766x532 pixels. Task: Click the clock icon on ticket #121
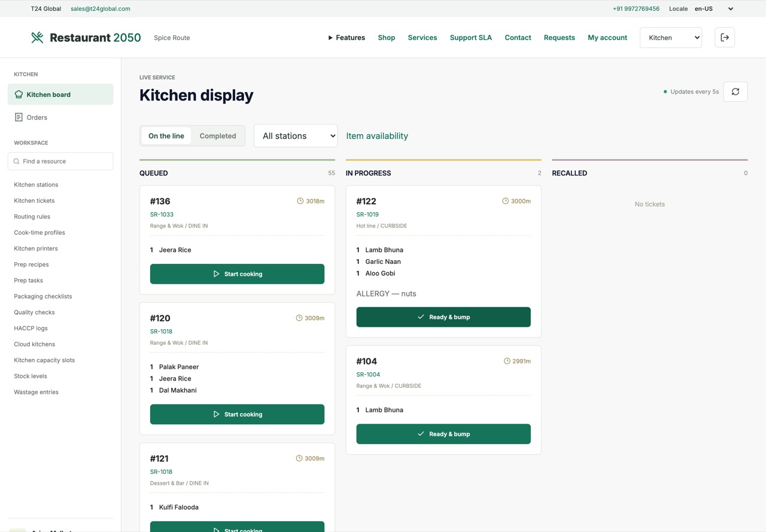coord(299,458)
